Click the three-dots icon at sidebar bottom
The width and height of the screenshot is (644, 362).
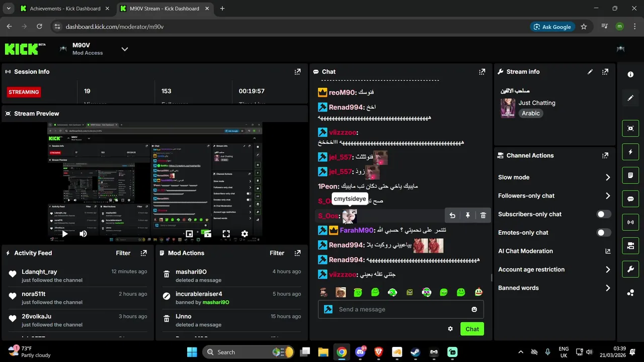coord(630,293)
